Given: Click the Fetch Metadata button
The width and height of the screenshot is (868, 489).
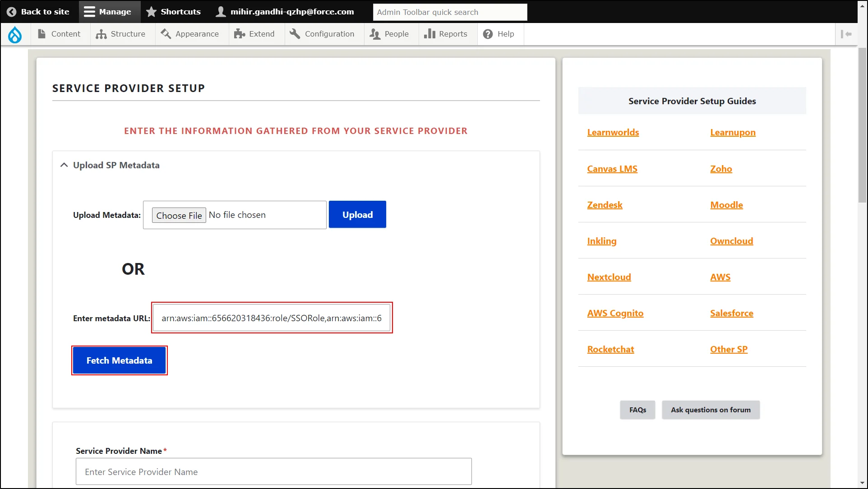Looking at the screenshot, I should coord(119,360).
